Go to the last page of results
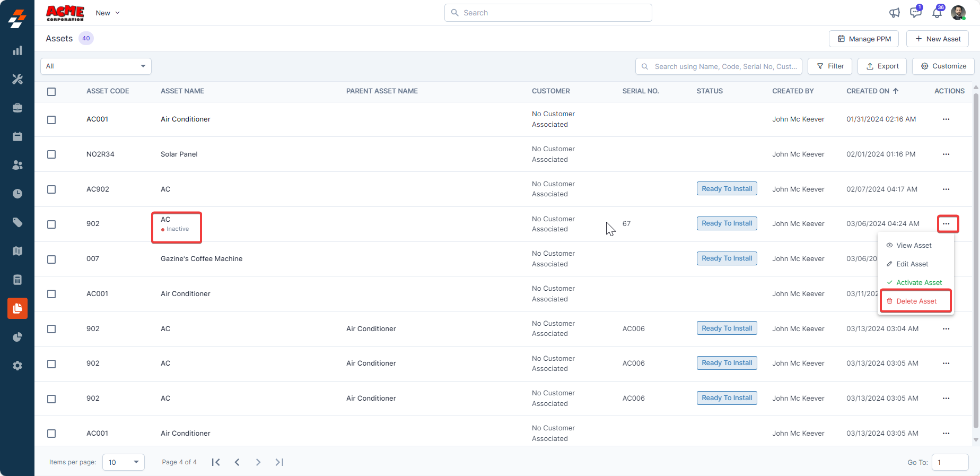980x476 pixels. tap(279, 462)
